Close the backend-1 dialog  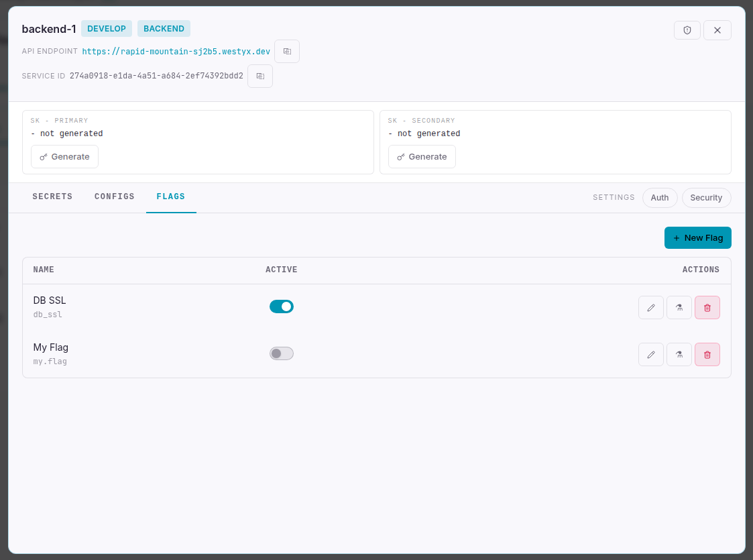coord(717,30)
